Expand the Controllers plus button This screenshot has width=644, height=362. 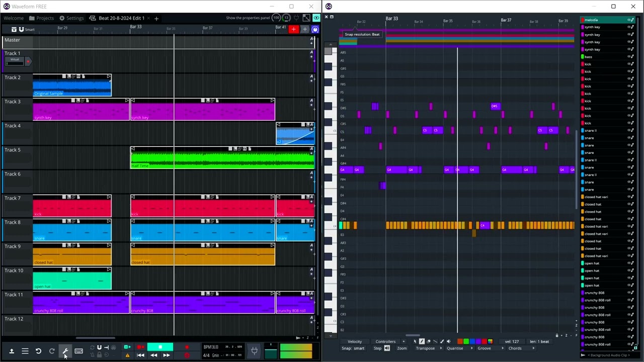[404, 342]
